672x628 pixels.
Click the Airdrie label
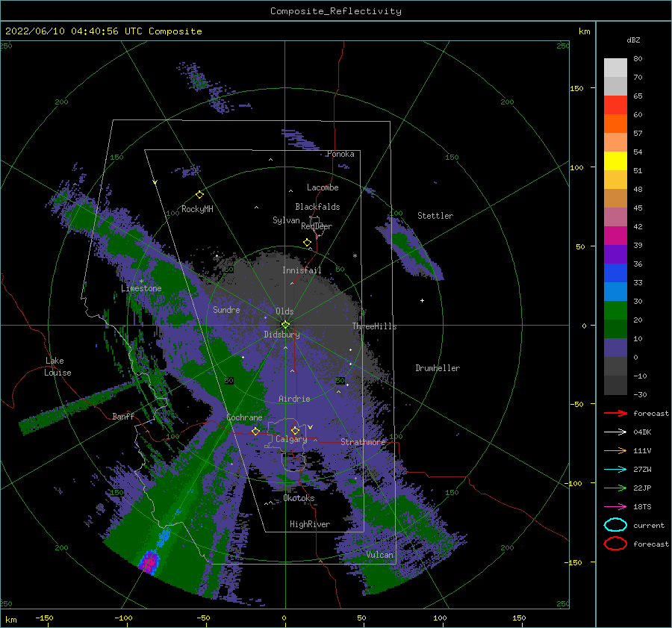294,399
